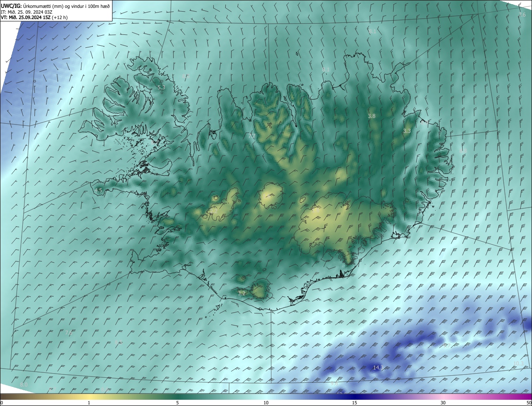Screen dimensions: 532x406
Task: Click the 10.3 value at the southeast edge
Action: pyautogui.click(x=518, y=364)
